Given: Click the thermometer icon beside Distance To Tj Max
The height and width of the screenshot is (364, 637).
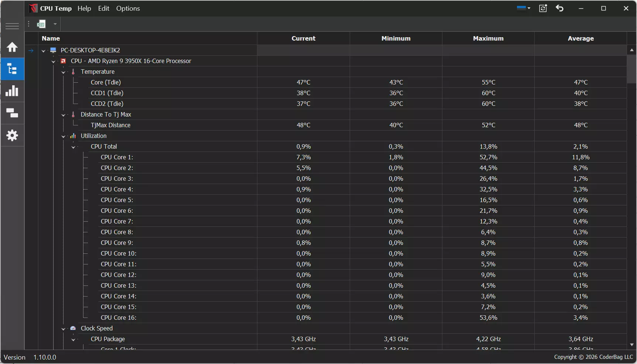Looking at the screenshot, I should pos(73,114).
